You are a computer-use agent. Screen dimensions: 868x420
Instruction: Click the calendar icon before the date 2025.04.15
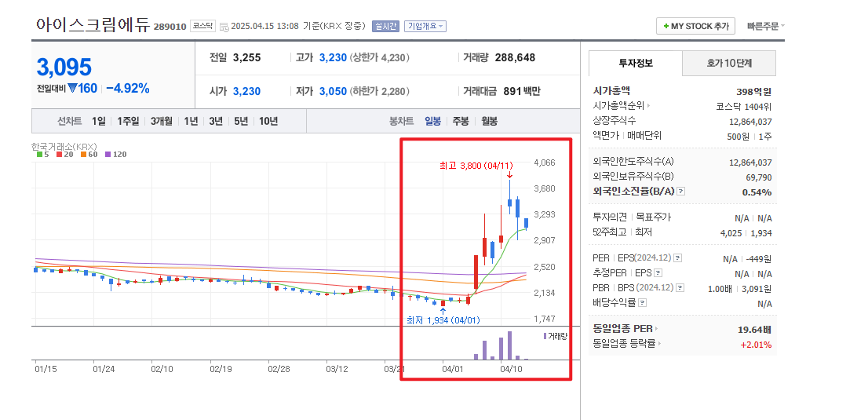click(x=224, y=27)
